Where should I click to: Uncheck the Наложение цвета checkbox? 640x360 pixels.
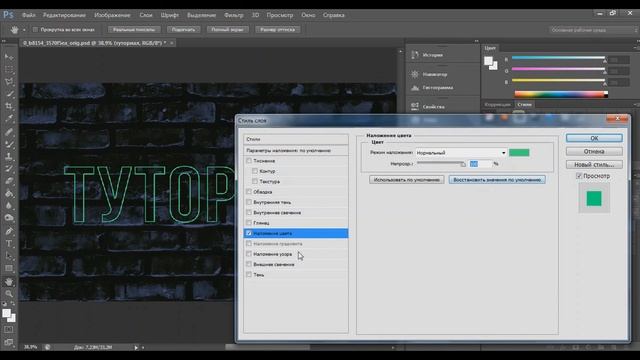coord(249,233)
